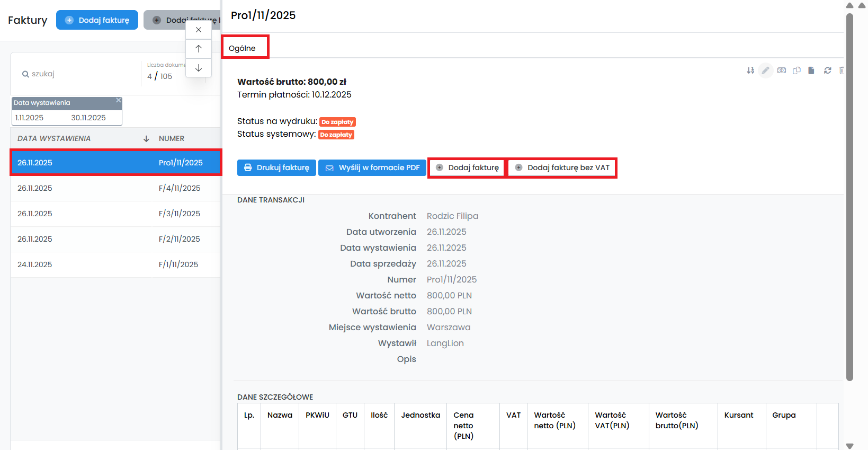Click Drukuj fakturę button
The width and height of the screenshot is (868, 450).
(276, 167)
